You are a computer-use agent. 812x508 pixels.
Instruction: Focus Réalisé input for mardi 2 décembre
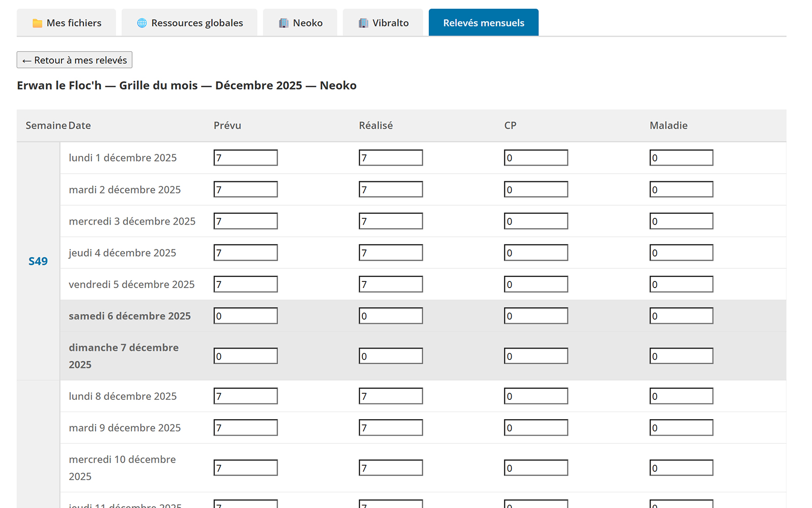(391, 189)
